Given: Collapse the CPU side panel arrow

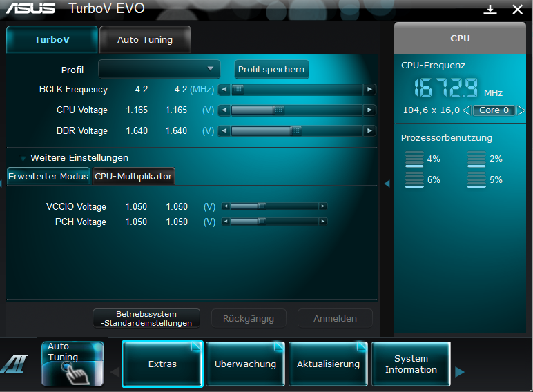Looking at the screenshot, I should [387, 184].
